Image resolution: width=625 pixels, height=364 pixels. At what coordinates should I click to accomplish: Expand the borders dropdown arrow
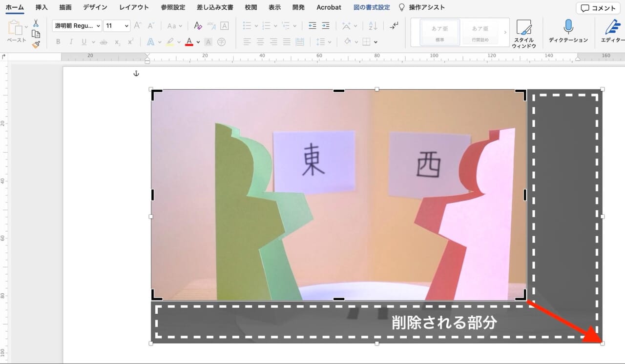(375, 42)
